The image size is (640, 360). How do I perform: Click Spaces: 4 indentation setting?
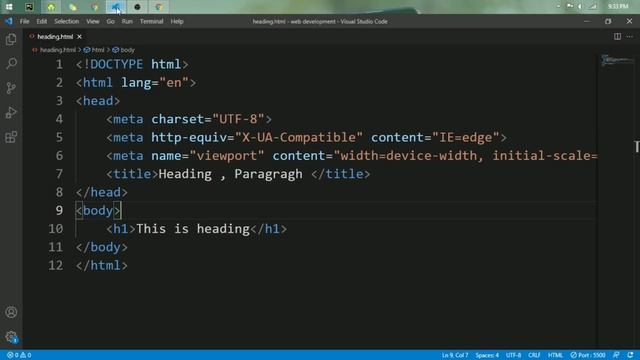[x=487, y=355]
